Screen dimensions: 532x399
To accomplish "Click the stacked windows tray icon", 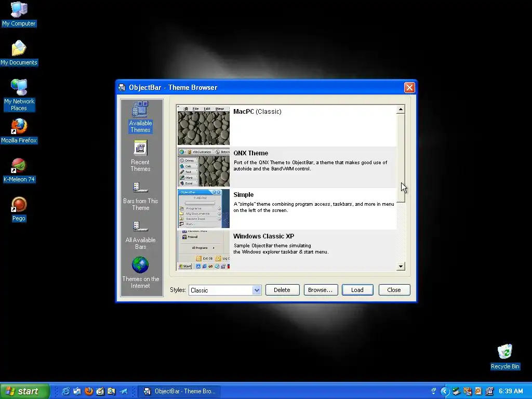I will coord(434,391).
